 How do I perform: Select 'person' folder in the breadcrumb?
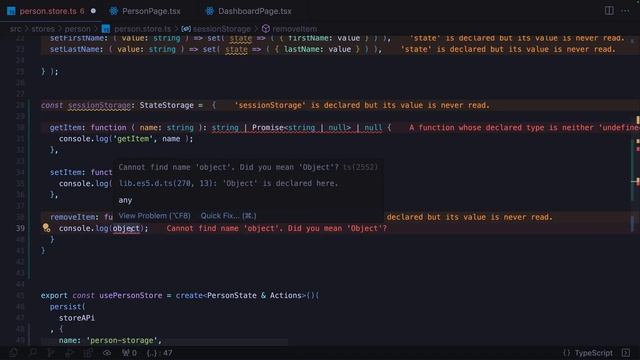(x=78, y=29)
